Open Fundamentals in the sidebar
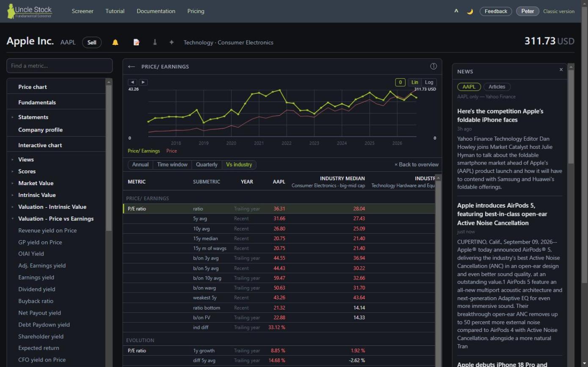Viewport: 588px width, 367px height. [37, 102]
